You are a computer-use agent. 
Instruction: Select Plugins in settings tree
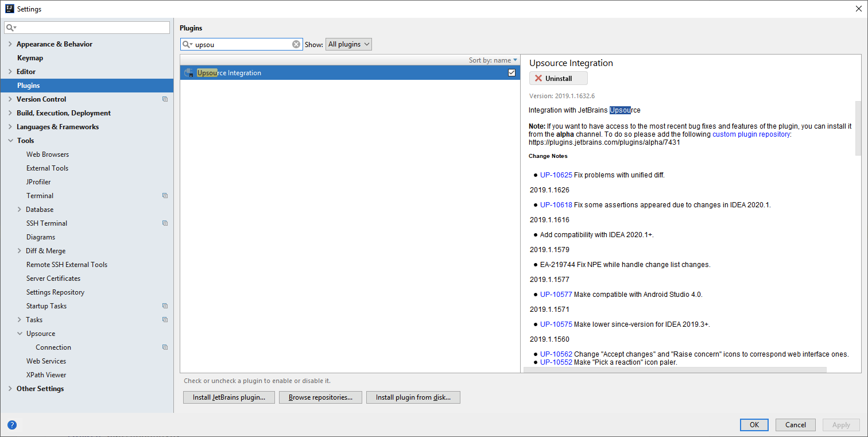(87, 86)
